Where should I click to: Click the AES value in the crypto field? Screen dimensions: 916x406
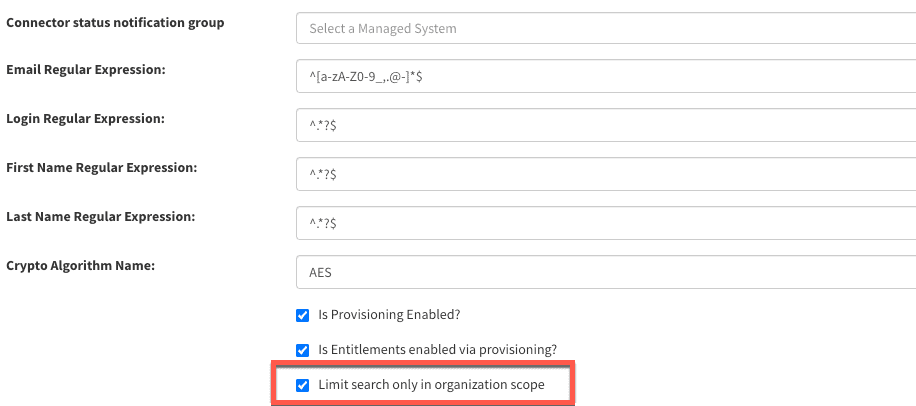click(321, 270)
